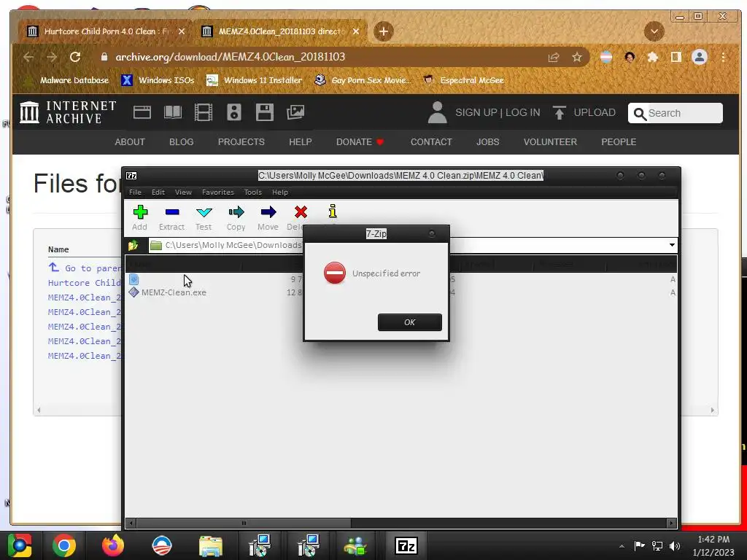747x560 pixels.
Task: Reload the page in the browser
Action: coord(75,57)
